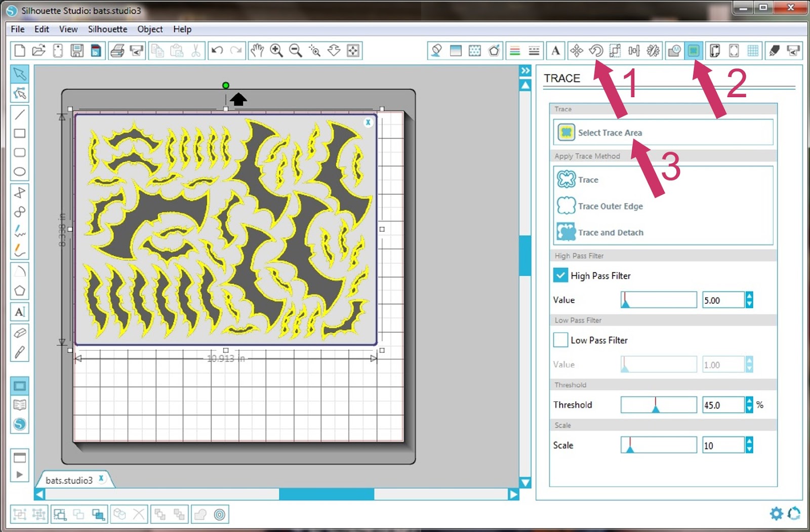Open the Rotate window

(x=596, y=51)
